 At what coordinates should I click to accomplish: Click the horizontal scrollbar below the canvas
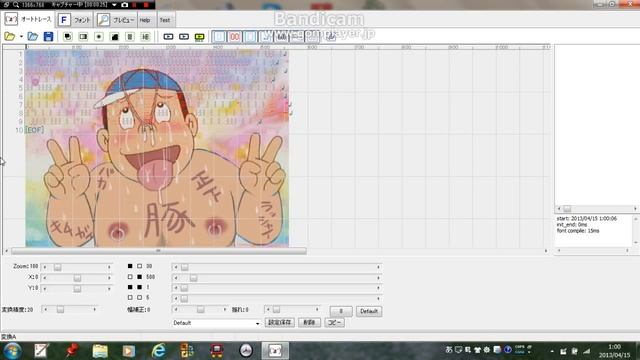pos(159,251)
